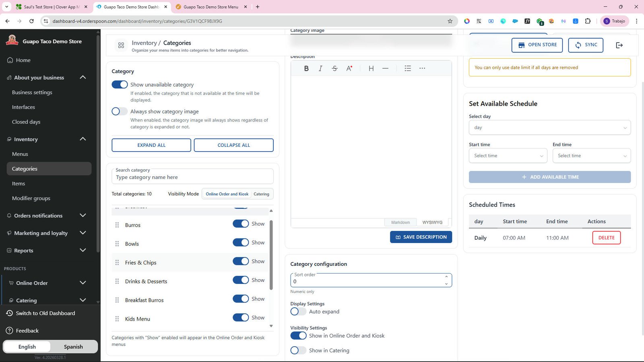Click the logout icon in header
Image resolution: width=644 pixels, height=362 pixels.
coord(619,45)
